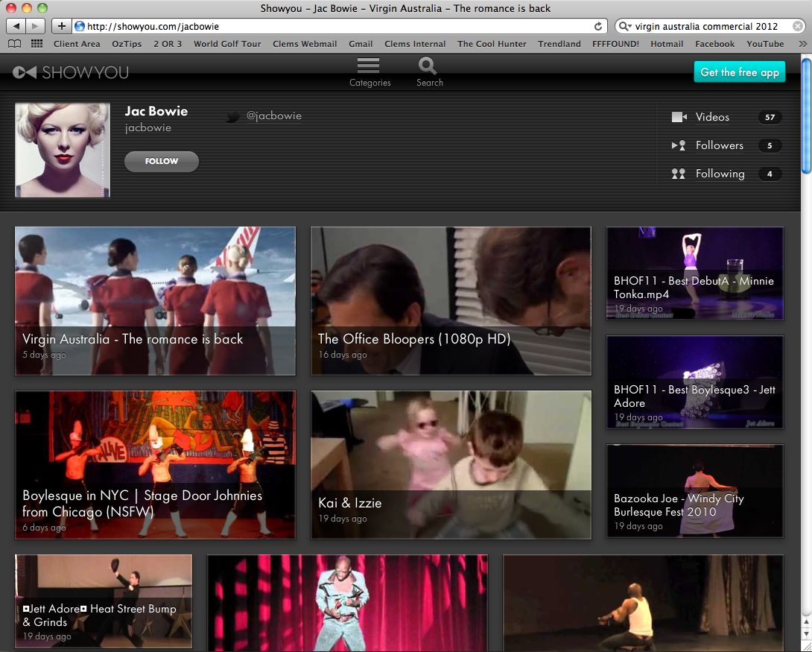Open the Reading List book icon

pyautogui.click(x=15, y=44)
